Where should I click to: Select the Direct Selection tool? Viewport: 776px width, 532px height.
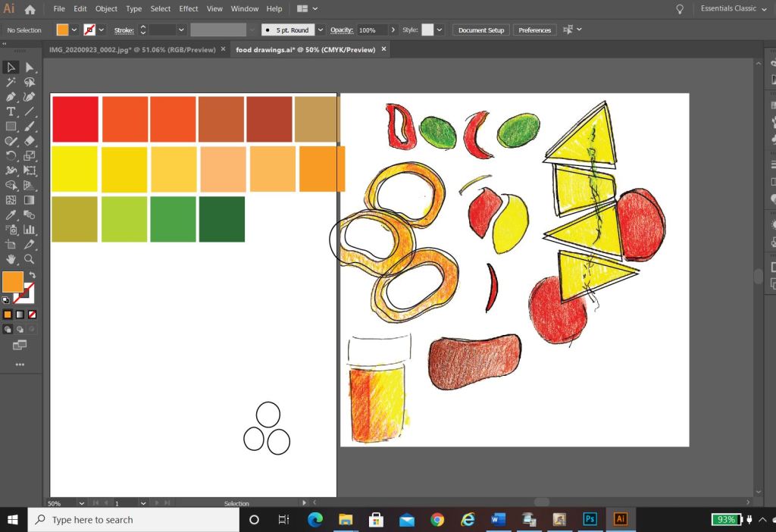30,67
